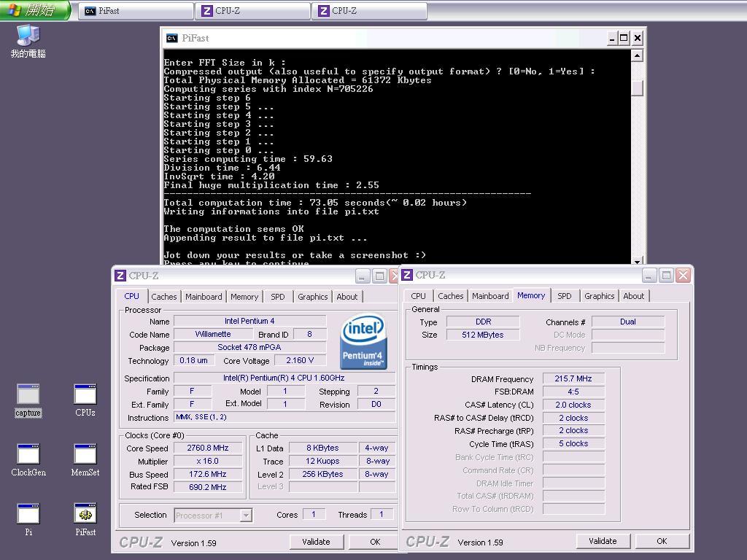Click Validate in the right CPU-Z window

(x=603, y=541)
